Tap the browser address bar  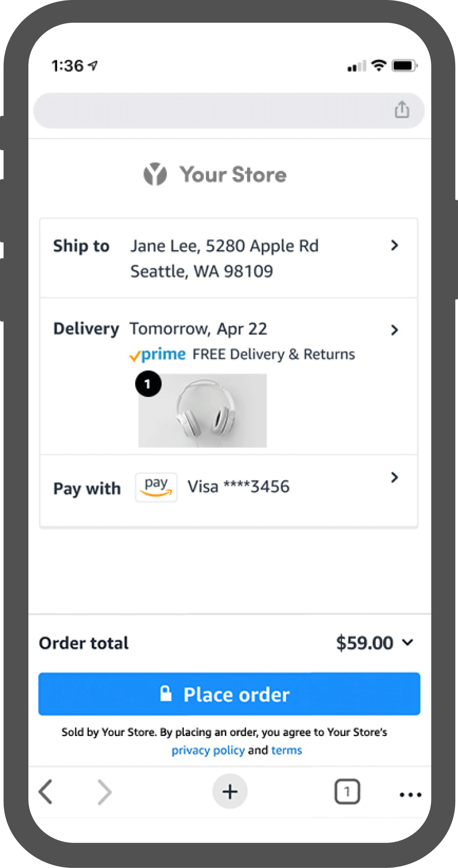[x=209, y=110]
